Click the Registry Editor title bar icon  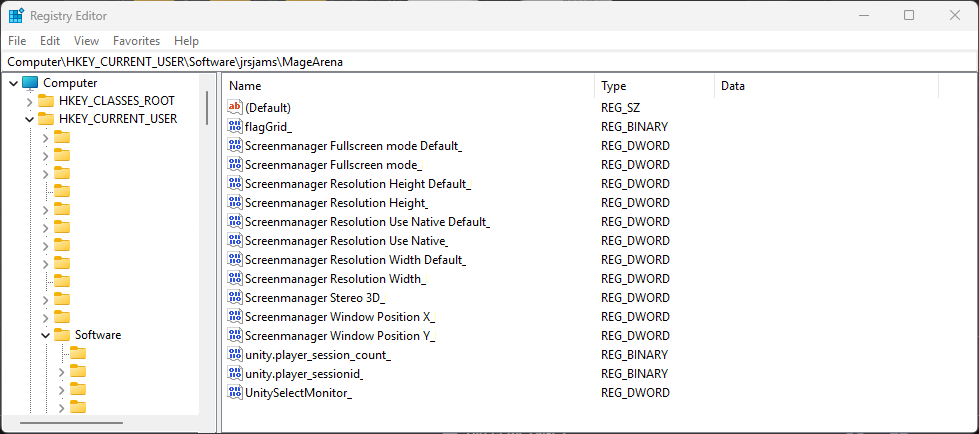click(16, 16)
